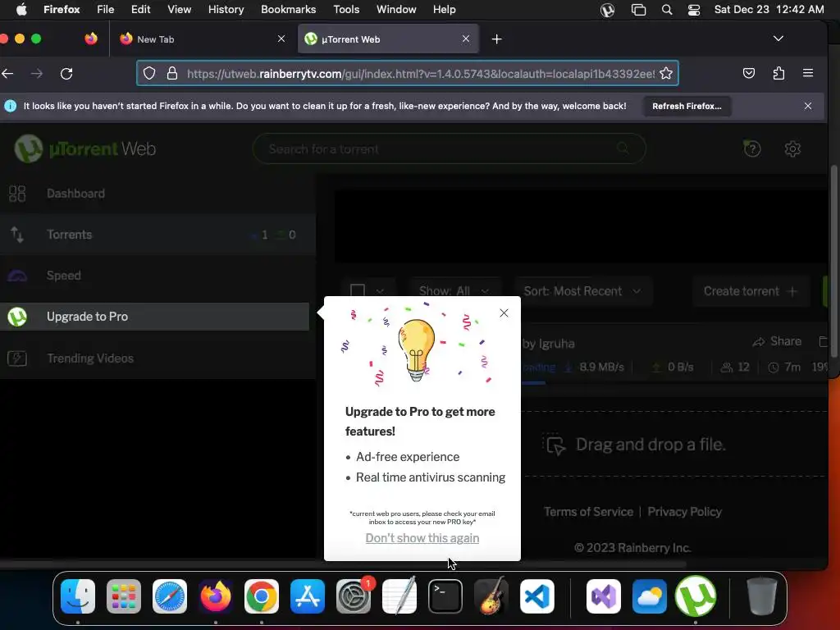The width and height of the screenshot is (840, 630).
Task: Click the browser forward arrow
Action: tap(37, 73)
